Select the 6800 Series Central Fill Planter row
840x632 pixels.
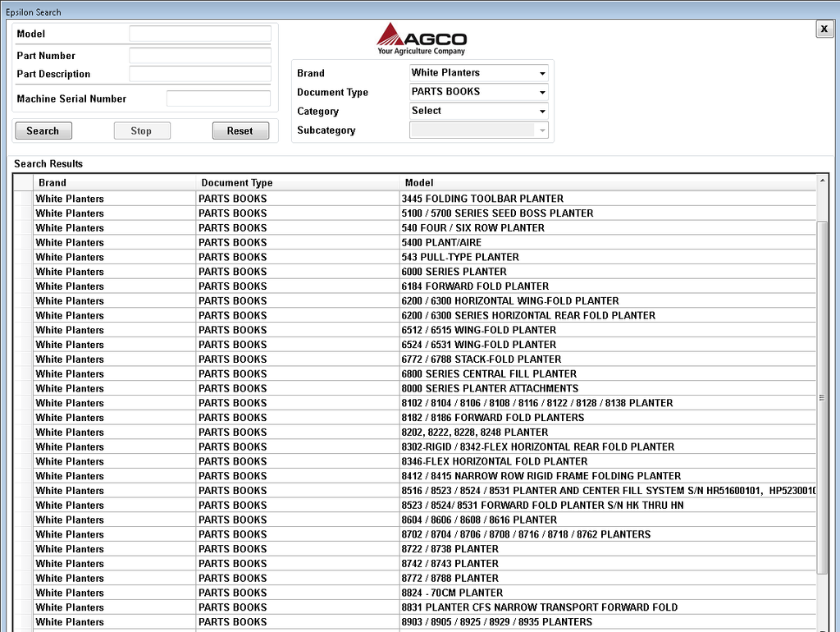tap(489, 374)
